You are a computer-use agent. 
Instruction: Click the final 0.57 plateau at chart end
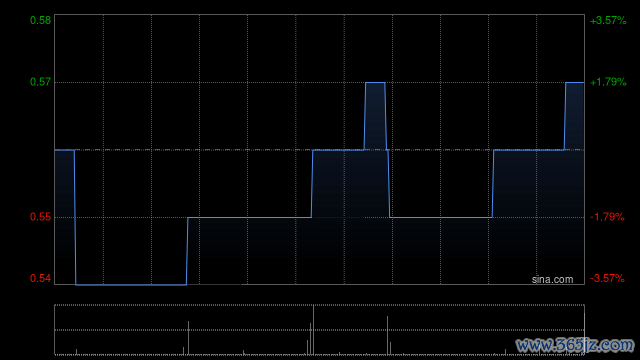click(575, 82)
